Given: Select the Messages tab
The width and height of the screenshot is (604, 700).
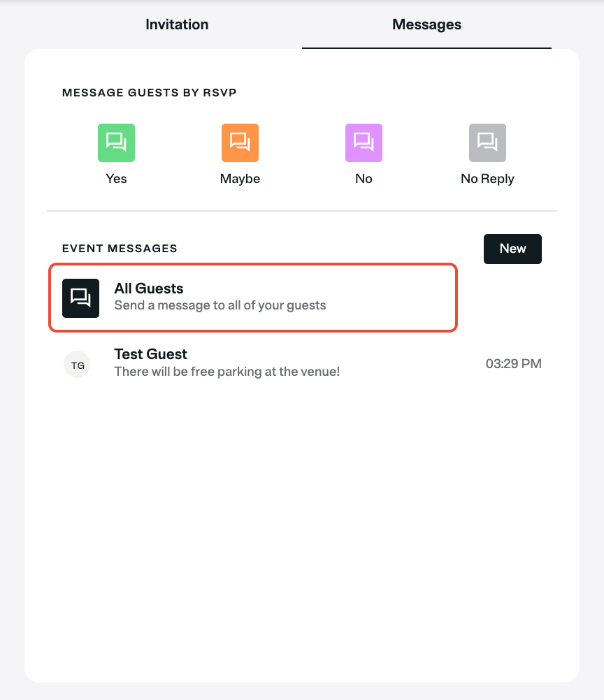Looking at the screenshot, I should coord(426,24).
